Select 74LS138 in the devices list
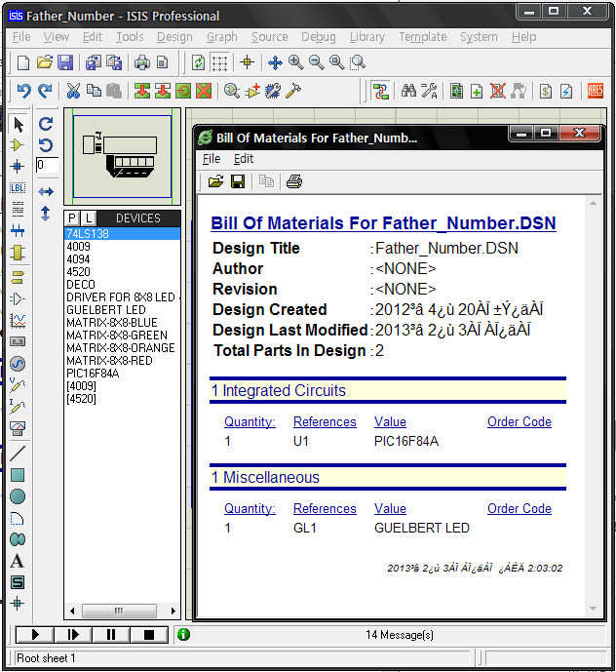The image size is (616, 672). coord(123,233)
